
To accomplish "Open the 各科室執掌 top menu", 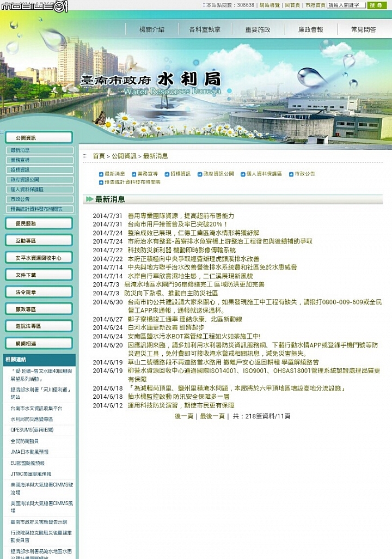I will tap(205, 29).
